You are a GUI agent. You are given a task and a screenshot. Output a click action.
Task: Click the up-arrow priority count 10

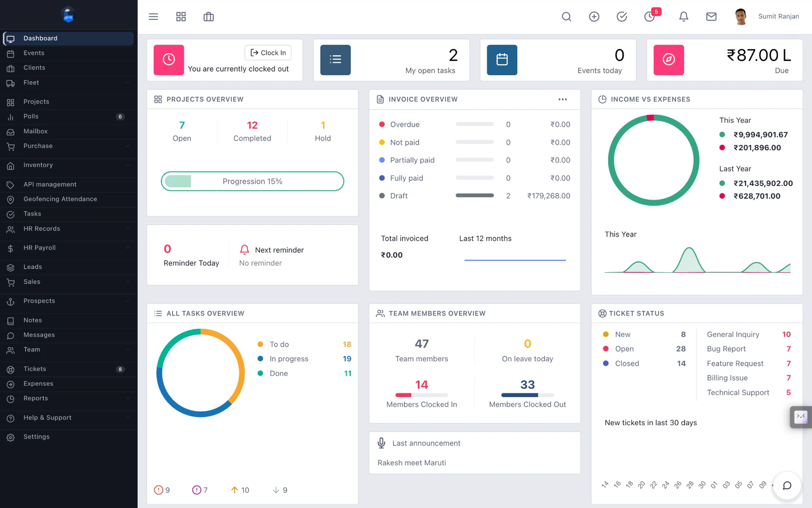click(240, 490)
